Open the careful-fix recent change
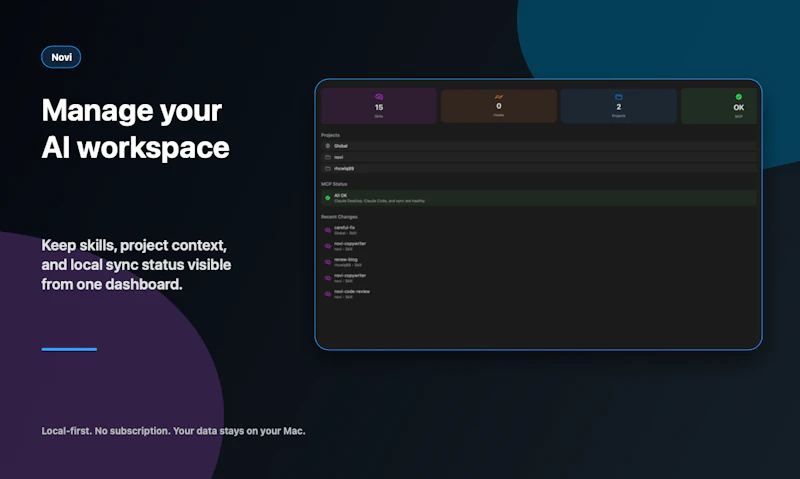 pos(344,230)
